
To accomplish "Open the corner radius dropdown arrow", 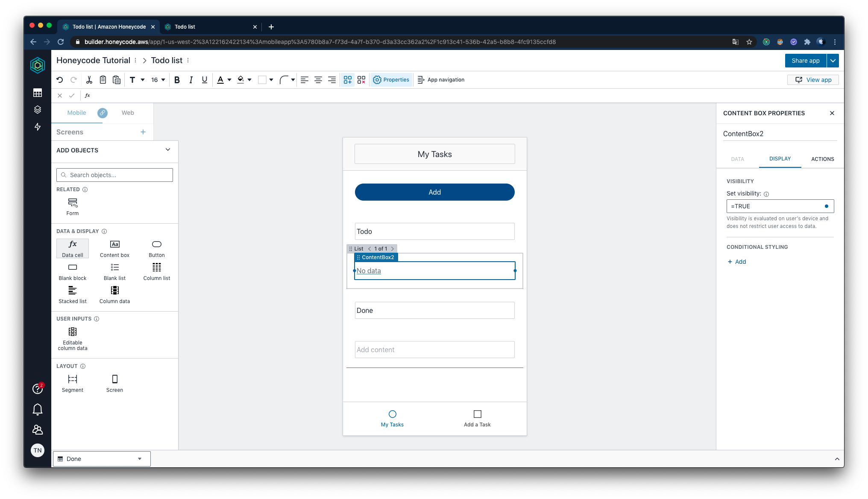I will [293, 80].
